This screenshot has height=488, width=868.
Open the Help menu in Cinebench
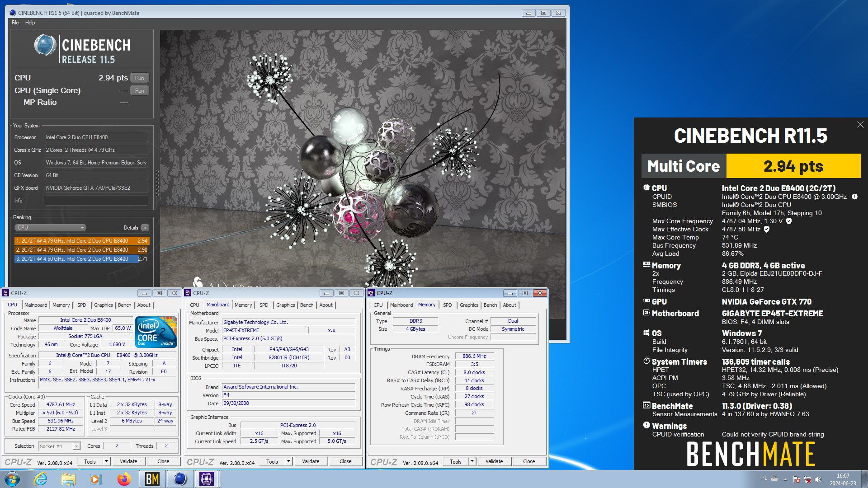pos(30,23)
